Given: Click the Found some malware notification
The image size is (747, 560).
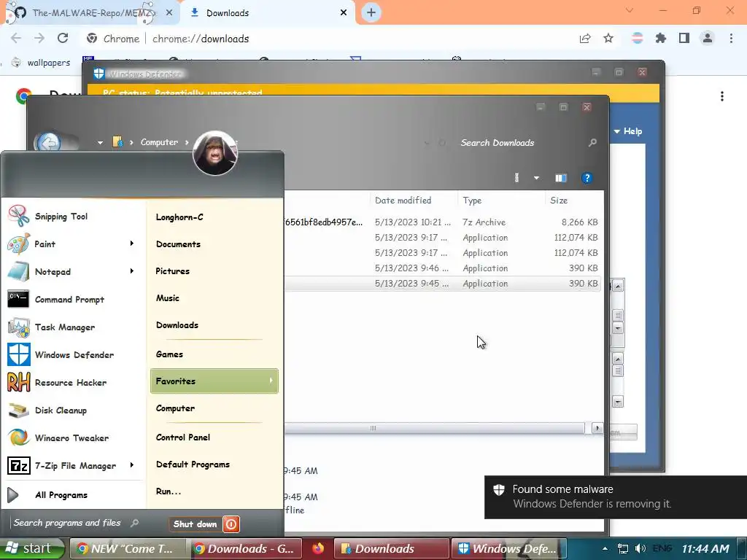Looking at the screenshot, I should pos(616,497).
